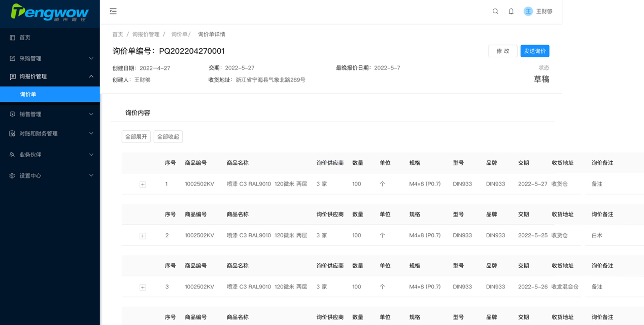Screen dimensions: 644x325
Task: Click the 最晚报价日期 2022-5-7 value
Action: 387,68
